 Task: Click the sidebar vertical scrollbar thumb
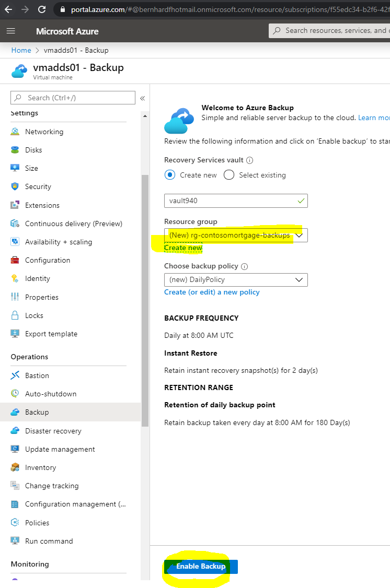click(145, 301)
